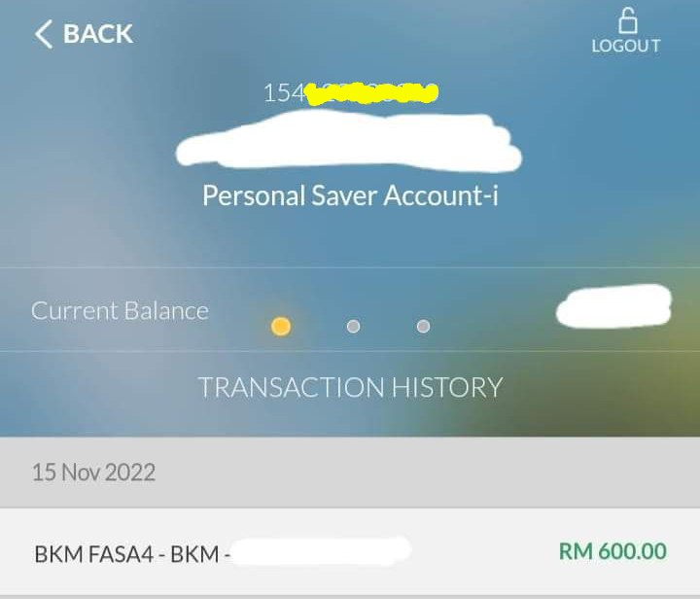Select the first yellow page indicator dot
The width and height of the screenshot is (700, 599).
(x=281, y=327)
